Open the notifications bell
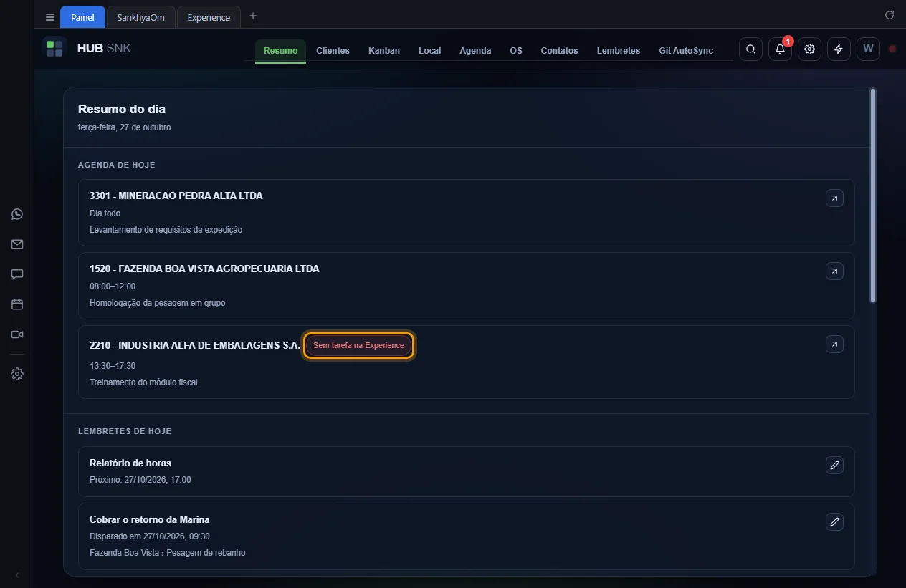Image resolution: width=906 pixels, height=588 pixels. [x=780, y=49]
